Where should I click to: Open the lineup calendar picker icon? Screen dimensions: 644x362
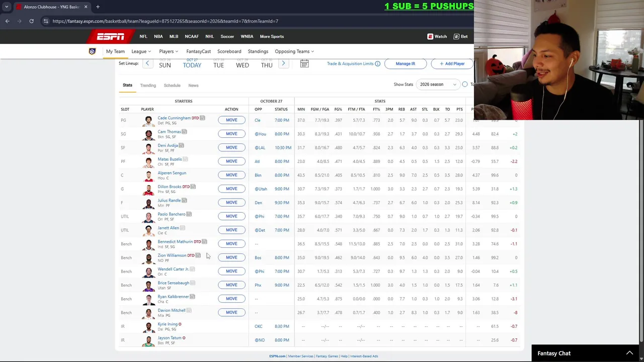pyautogui.click(x=304, y=64)
